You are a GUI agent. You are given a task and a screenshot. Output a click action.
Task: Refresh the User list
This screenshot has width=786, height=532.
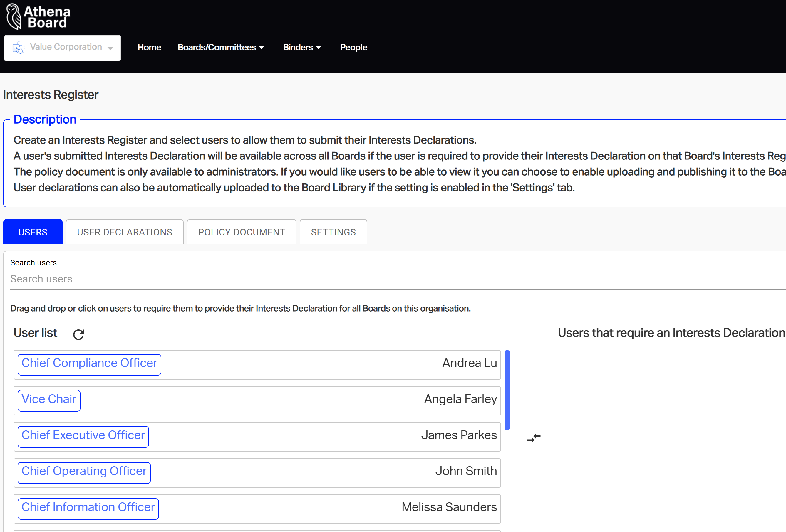click(78, 334)
